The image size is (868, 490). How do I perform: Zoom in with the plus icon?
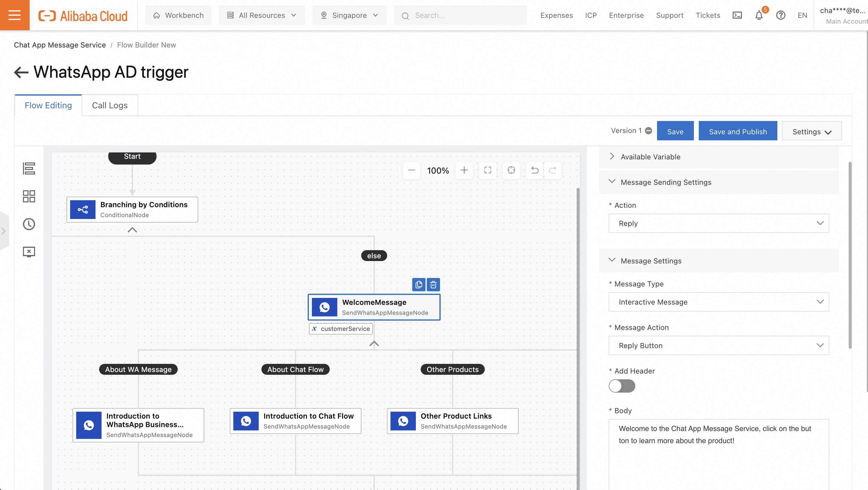click(x=464, y=170)
